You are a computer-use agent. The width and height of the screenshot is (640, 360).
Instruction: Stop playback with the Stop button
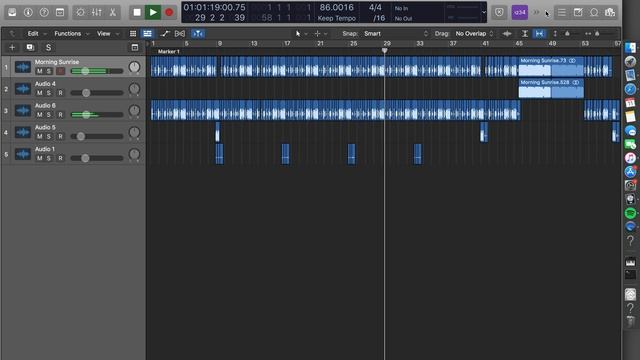point(137,12)
